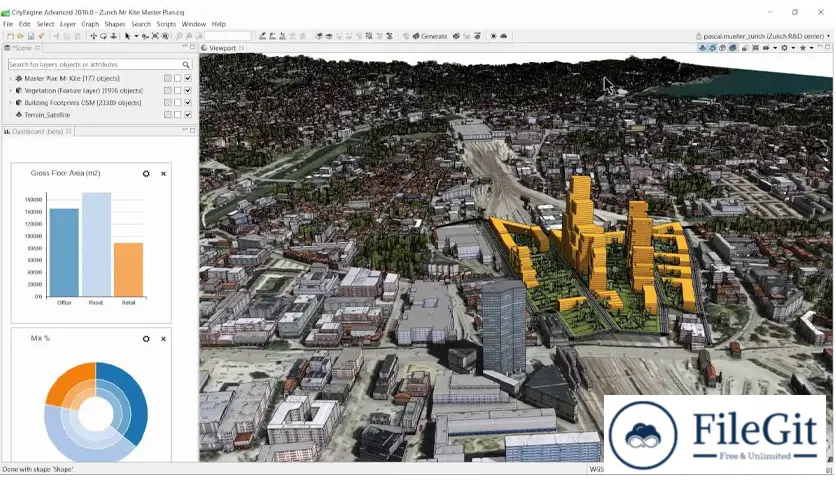This screenshot has width=836, height=484.
Task: Click the viewport settings gear icon
Action: coord(784,48)
